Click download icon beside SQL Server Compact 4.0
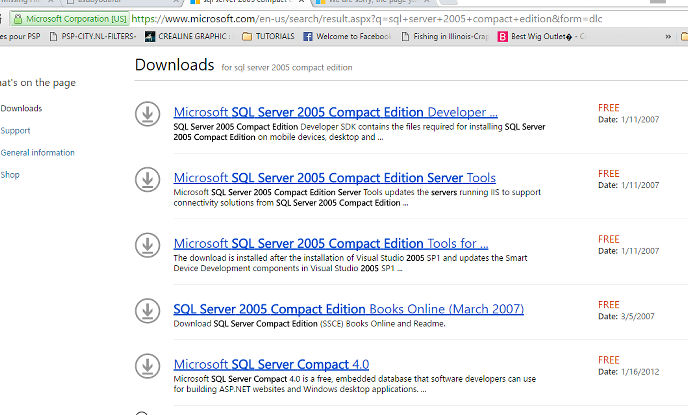This screenshot has width=688, height=415. 147,366
